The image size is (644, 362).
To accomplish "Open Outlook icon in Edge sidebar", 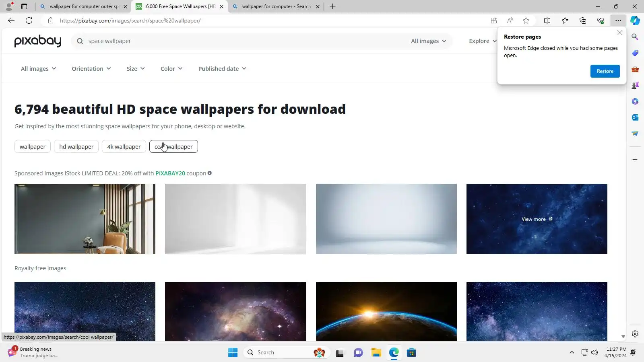I will [635, 117].
